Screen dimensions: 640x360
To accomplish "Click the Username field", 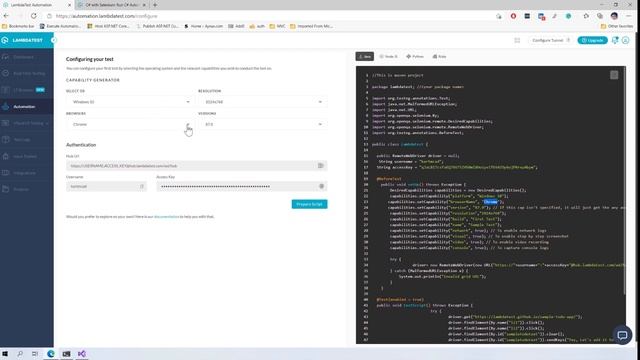I will pos(106,187).
